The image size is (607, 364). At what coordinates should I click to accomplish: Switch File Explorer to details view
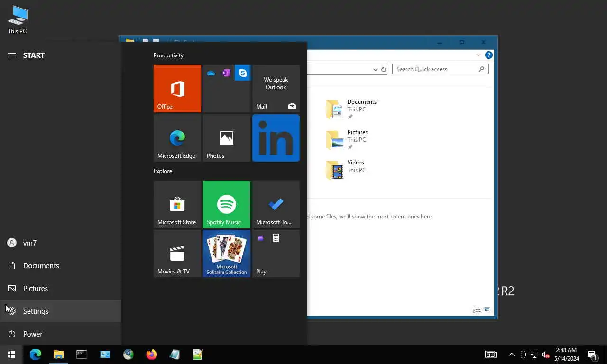point(477,310)
